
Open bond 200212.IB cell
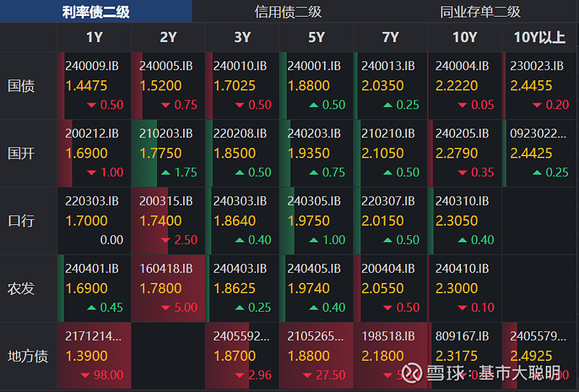click(94, 153)
